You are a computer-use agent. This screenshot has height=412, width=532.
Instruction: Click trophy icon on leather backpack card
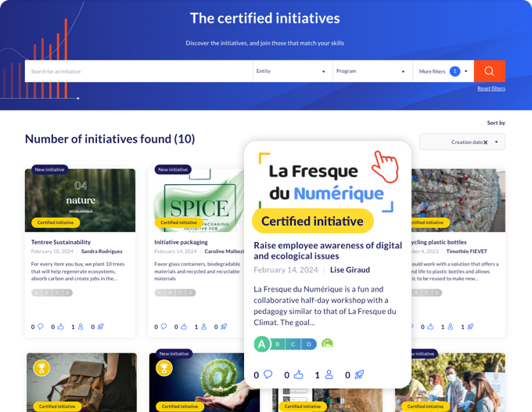click(41, 368)
